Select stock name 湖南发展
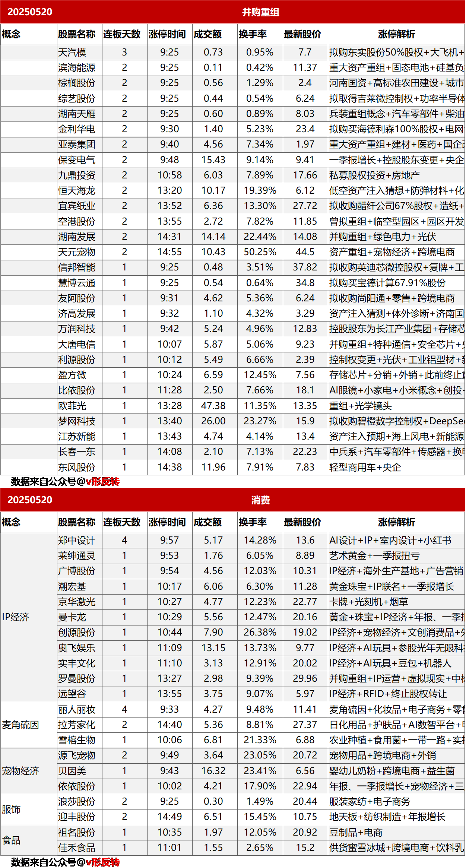The height and width of the screenshot is (868, 466). coord(77,237)
